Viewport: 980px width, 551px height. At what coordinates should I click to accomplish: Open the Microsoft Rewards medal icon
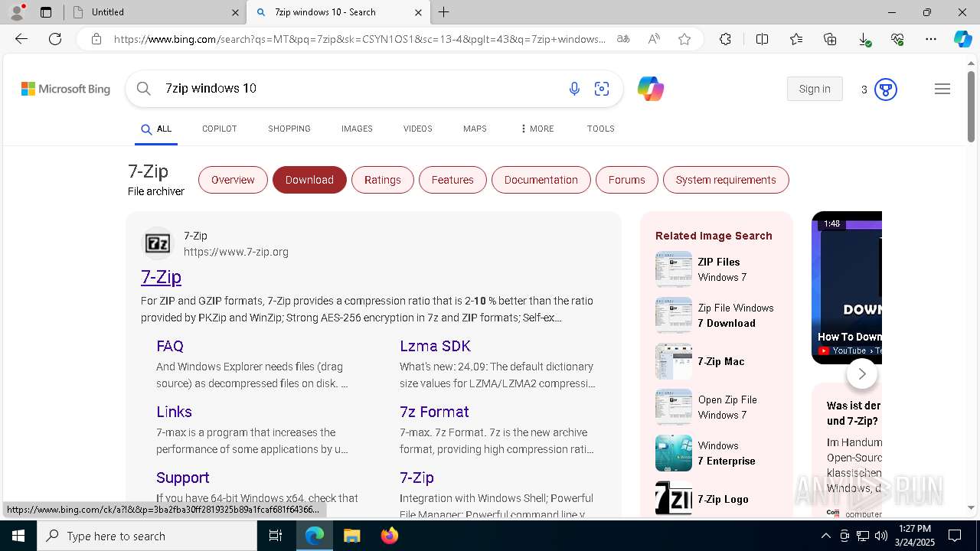886,90
